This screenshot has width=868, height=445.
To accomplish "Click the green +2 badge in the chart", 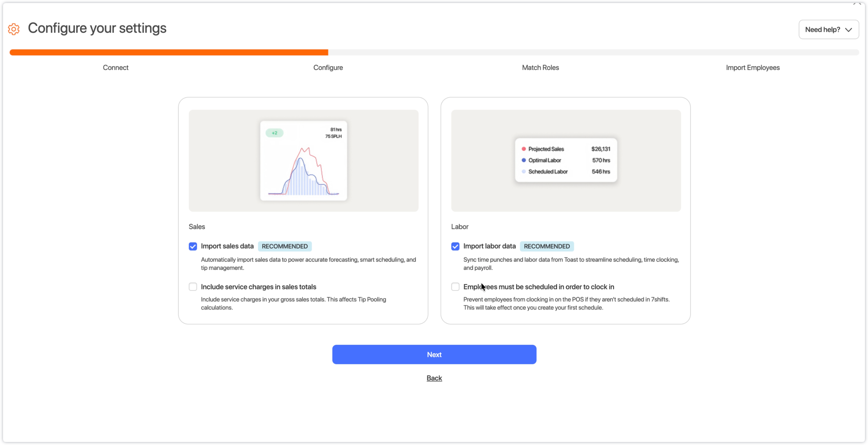I will 274,133.
